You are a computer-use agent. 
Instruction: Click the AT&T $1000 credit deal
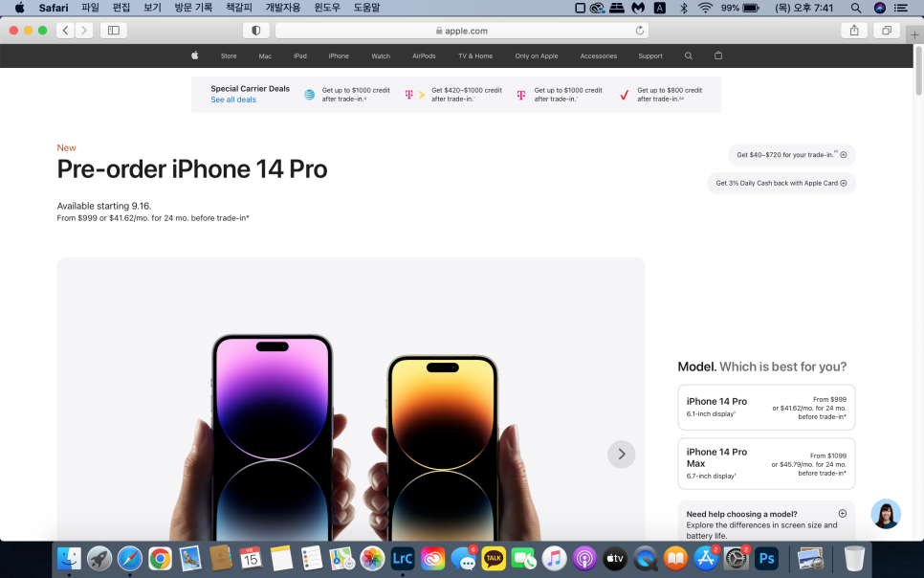tap(347, 95)
